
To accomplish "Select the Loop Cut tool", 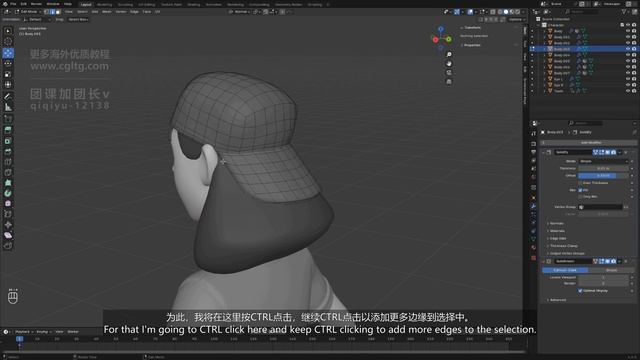I will tap(8, 162).
